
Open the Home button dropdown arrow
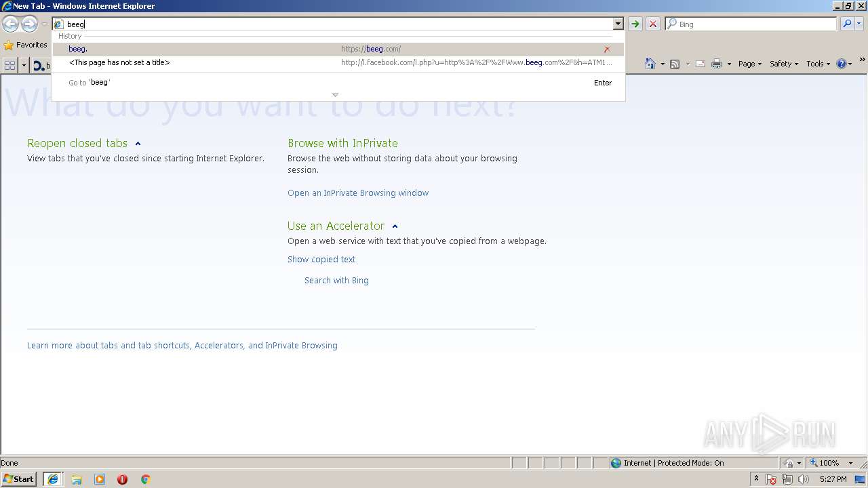[663, 64]
